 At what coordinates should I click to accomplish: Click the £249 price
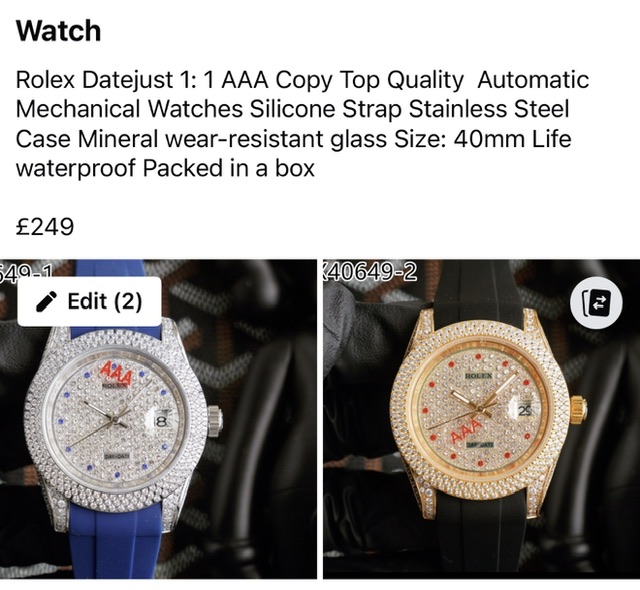coord(45,226)
